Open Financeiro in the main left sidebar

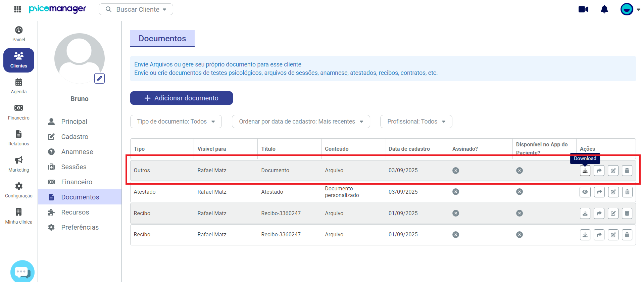(x=19, y=112)
